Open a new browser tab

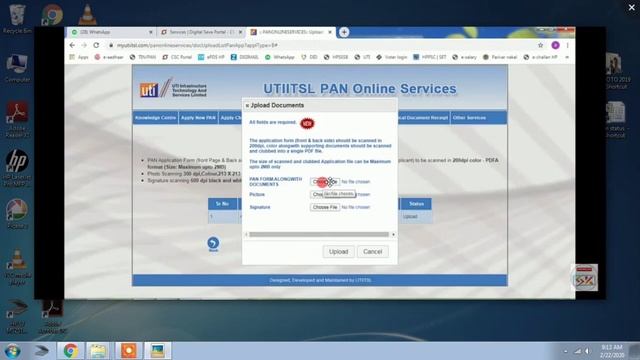(x=344, y=32)
